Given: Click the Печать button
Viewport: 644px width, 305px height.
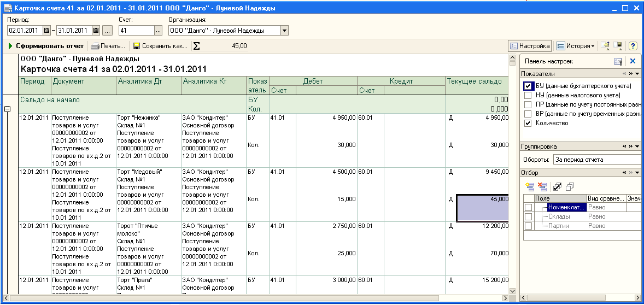Looking at the screenshot, I should click(109, 46).
